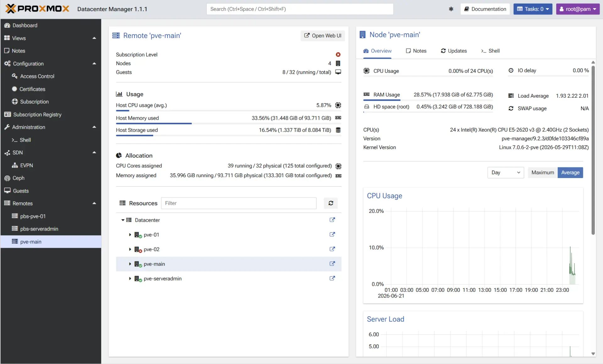Image resolution: width=603 pixels, height=364 pixels.
Task: Switch to the Overview tab
Action: click(x=377, y=51)
